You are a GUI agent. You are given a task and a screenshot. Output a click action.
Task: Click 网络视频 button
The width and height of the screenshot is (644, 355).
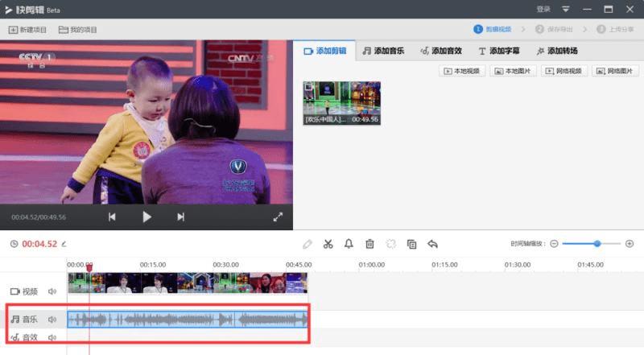tap(564, 71)
